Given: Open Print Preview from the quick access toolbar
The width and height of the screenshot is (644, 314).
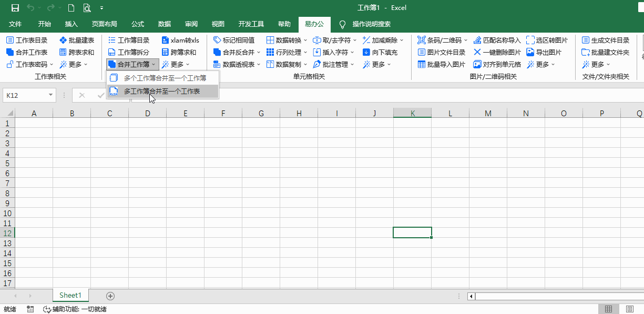Looking at the screenshot, I should [x=87, y=8].
